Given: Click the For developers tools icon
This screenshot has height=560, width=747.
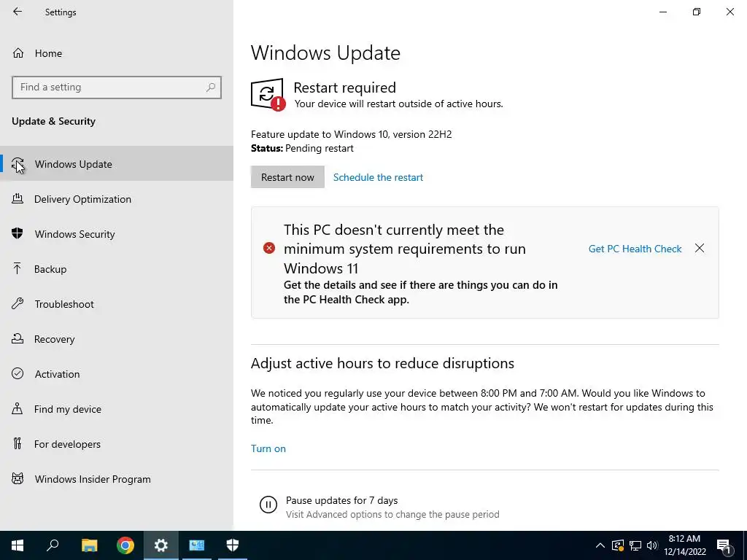Looking at the screenshot, I should (18, 443).
